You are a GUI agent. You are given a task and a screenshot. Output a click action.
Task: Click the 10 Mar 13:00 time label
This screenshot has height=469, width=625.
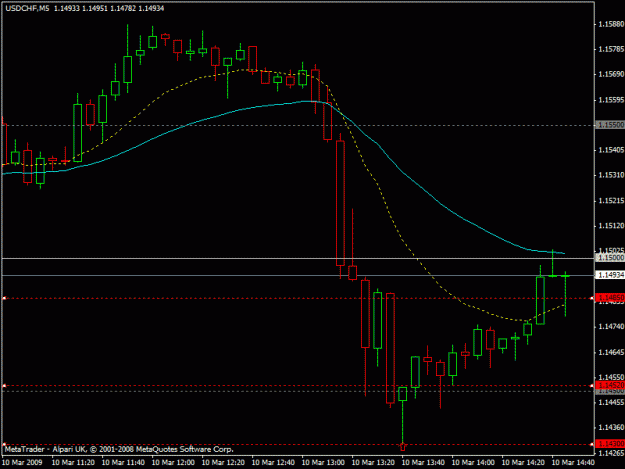click(323, 463)
